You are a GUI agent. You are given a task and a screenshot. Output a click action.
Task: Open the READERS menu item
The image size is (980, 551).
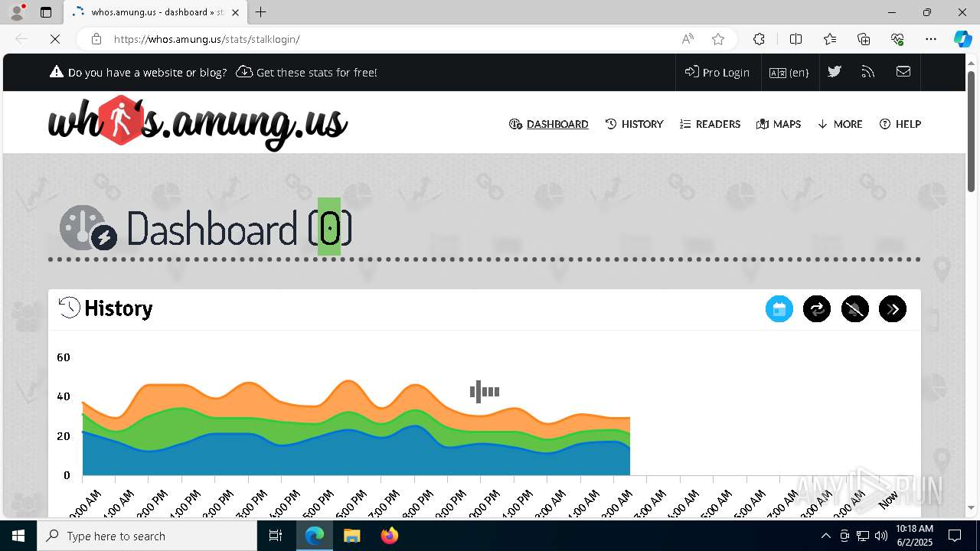pyautogui.click(x=710, y=124)
